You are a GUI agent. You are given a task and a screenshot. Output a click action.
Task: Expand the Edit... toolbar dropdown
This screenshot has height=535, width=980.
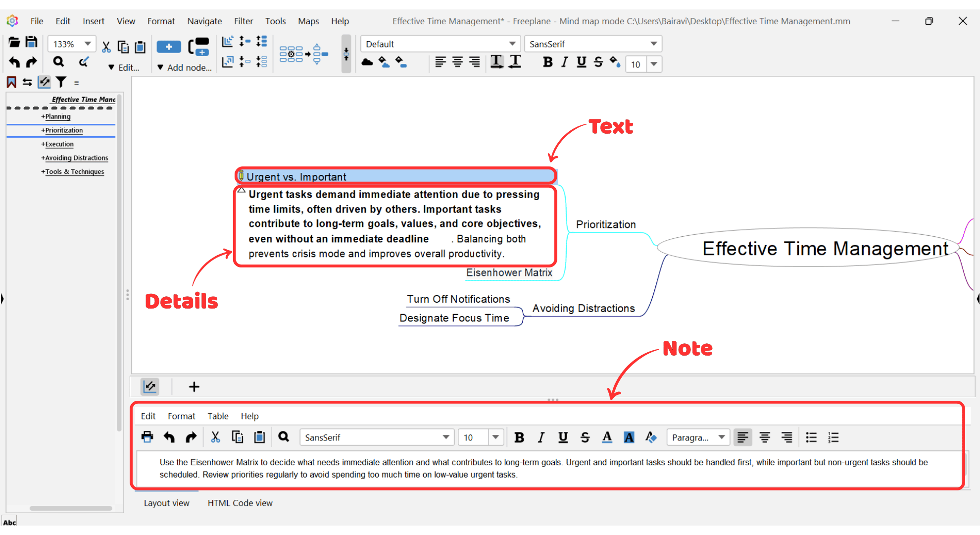(x=124, y=67)
